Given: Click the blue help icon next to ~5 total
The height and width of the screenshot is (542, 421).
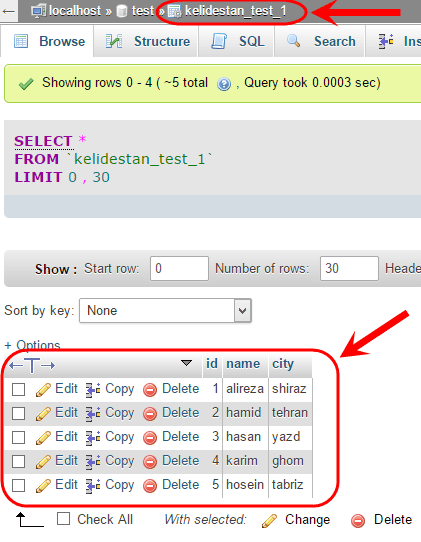Looking at the screenshot, I should click(224, 84).
